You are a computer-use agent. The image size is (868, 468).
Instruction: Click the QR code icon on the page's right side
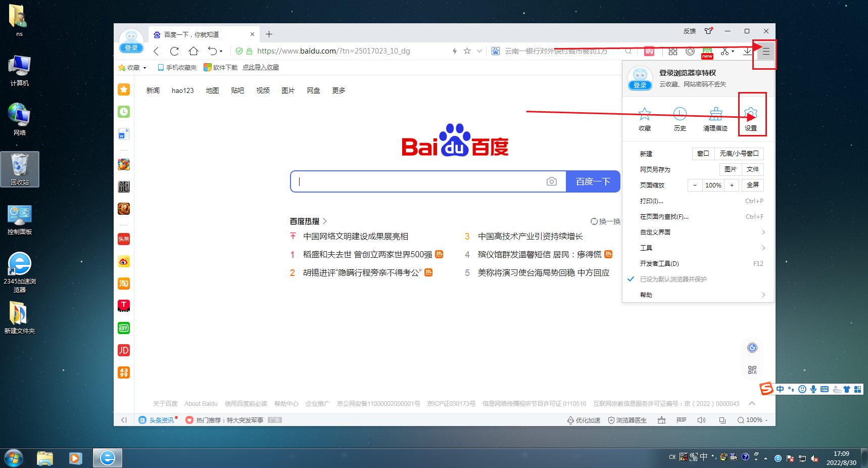click(x=752, y=370)
